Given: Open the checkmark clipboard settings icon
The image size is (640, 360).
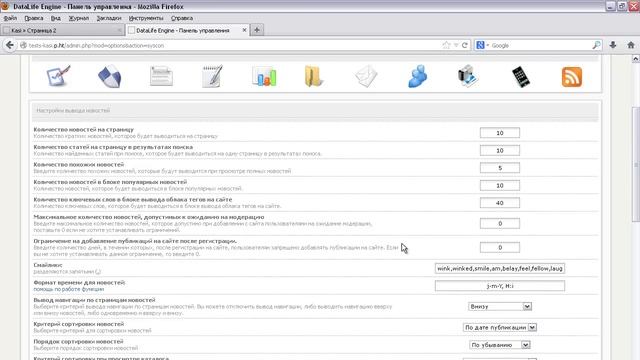Looking at the screenshot, I should pos(58,76).
